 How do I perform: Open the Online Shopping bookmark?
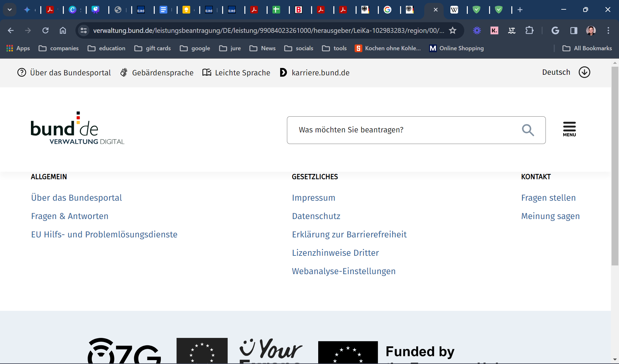point(456,48)
